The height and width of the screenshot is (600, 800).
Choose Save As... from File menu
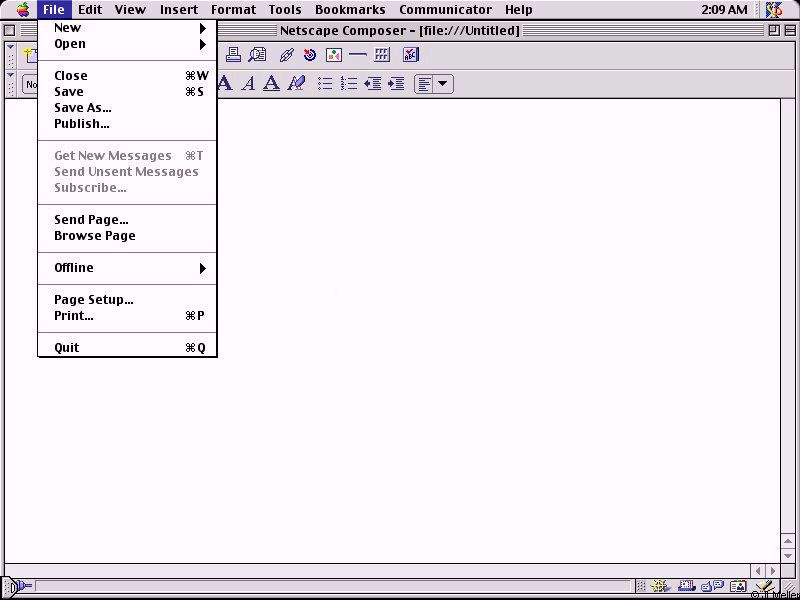pyautogui.click(x=82, y=108)
